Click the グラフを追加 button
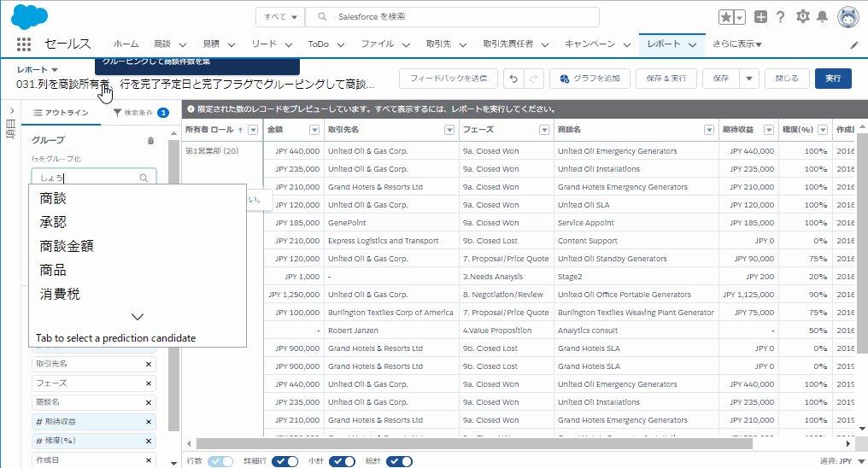Screen dimensions: 868x468 pos(589,79)
